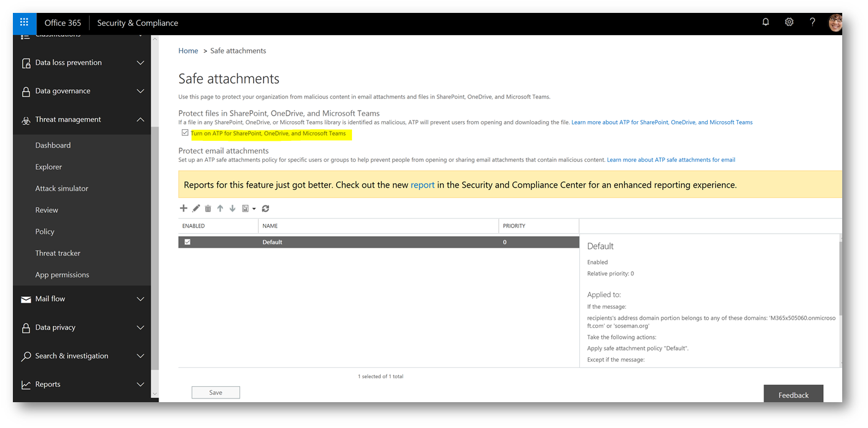Sort by the PRIORITY column header
The image size is (868, 428).
(x=514, y=226)
